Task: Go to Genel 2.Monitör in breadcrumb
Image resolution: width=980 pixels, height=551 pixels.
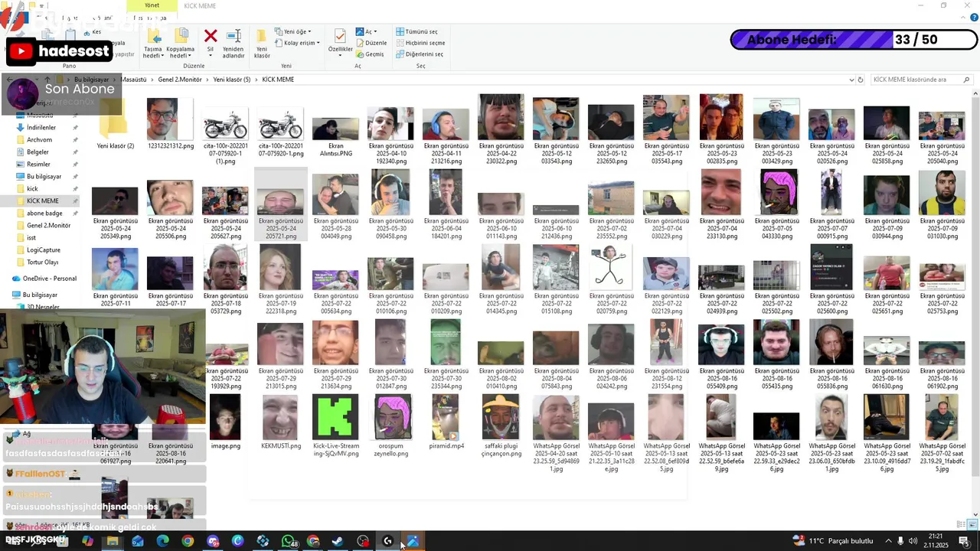Action: coord(180,80)
